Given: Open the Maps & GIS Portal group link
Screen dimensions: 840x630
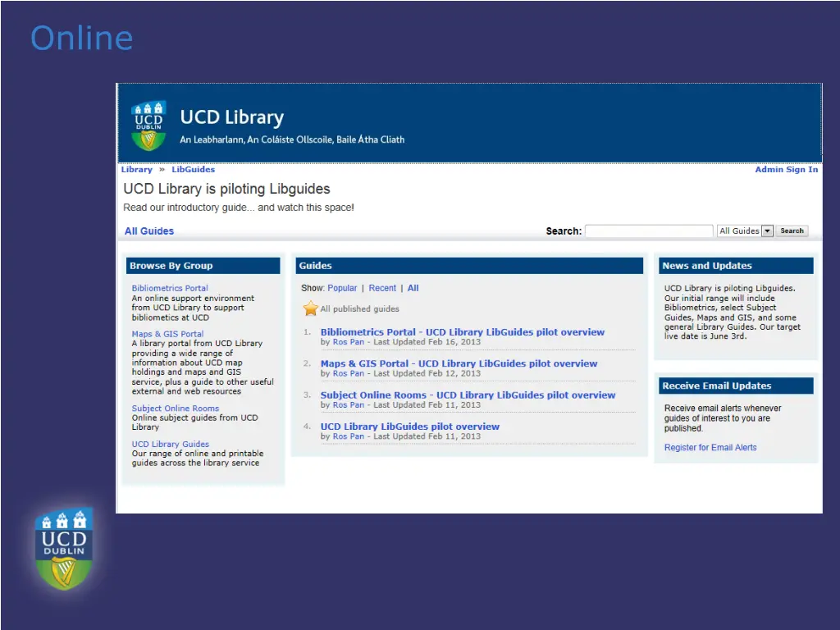Looking at the screenshot, I should [x=167, y=334].
